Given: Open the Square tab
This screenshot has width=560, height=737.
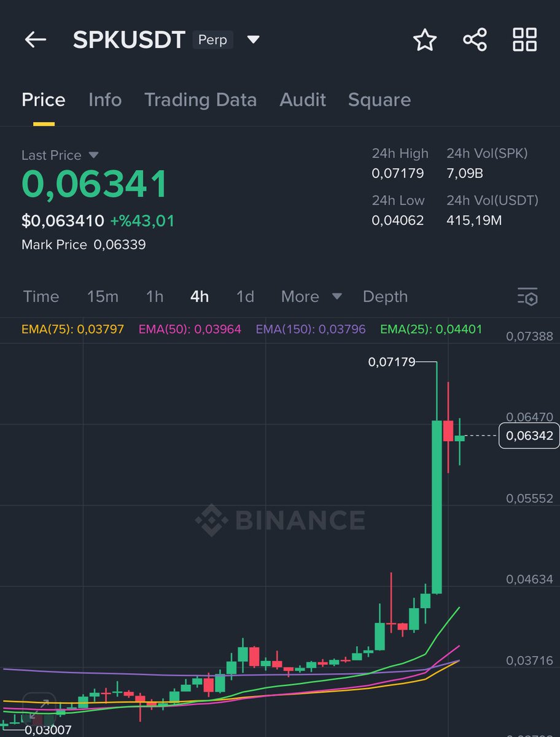Looking at the screenshot, I should pyautogui.click(x=379, y=100).
